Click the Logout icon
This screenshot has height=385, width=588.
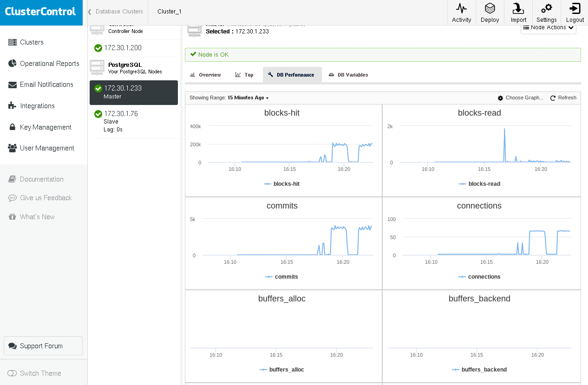(x=575, y=13)
